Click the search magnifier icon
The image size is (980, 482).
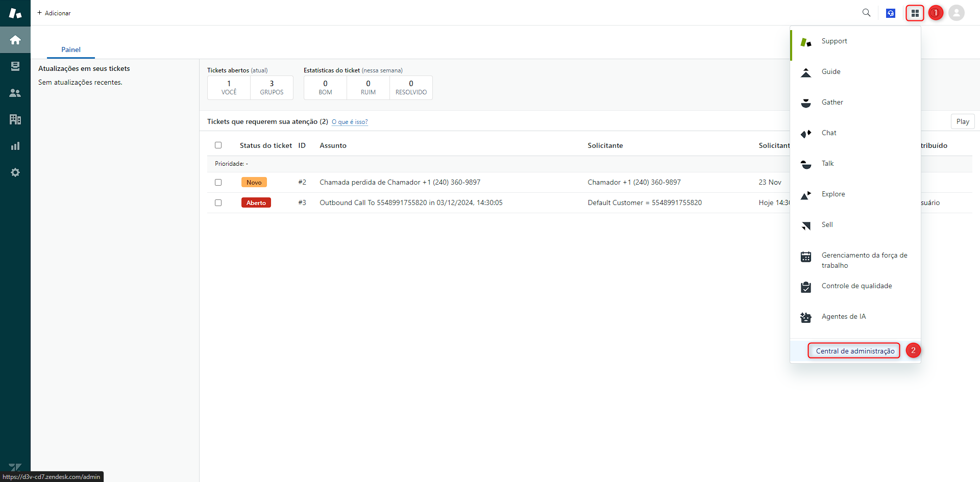[x=866, y=13]
